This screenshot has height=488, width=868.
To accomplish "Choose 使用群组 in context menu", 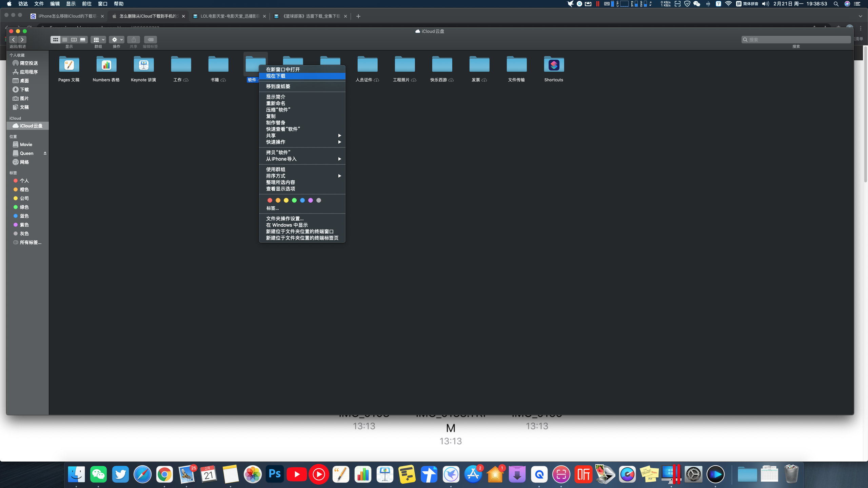I will (x=276, y=169).
